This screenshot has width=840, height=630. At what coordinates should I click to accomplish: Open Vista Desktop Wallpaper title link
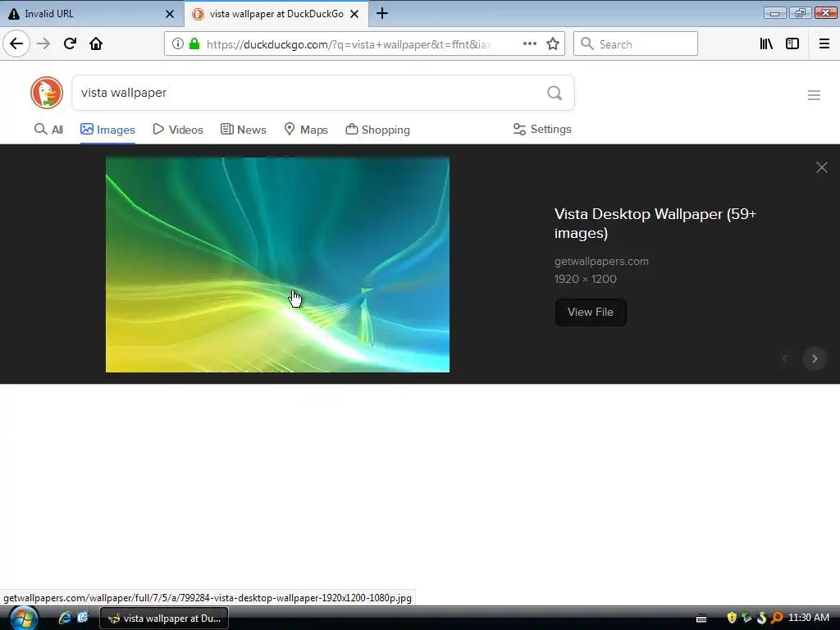point(655,223)
